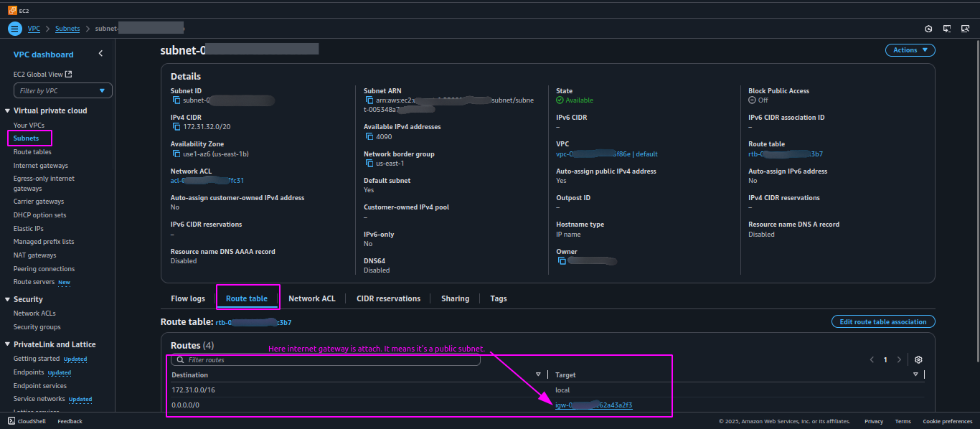980x429 pixels.
Task: Switch to the Flow logs tab
Action: click(x=188, y=298)
